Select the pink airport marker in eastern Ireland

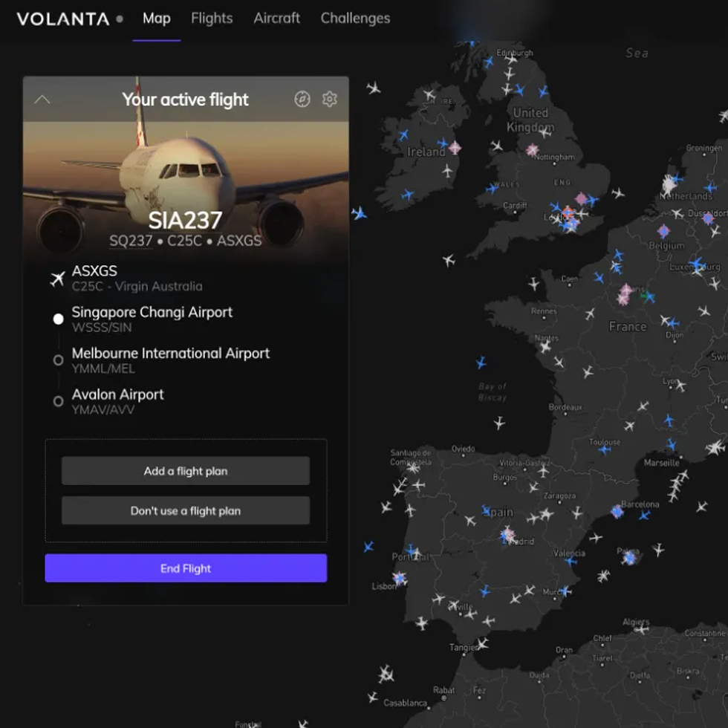(455, 148)
